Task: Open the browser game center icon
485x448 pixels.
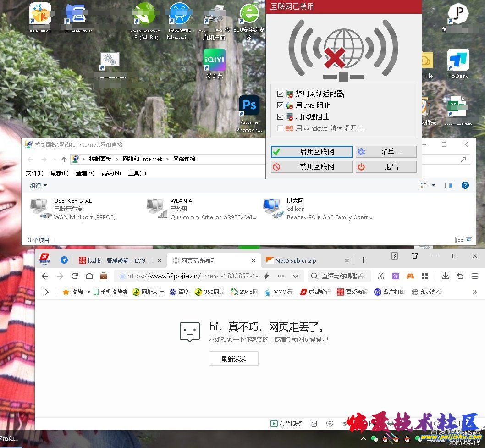Action: 410,276
